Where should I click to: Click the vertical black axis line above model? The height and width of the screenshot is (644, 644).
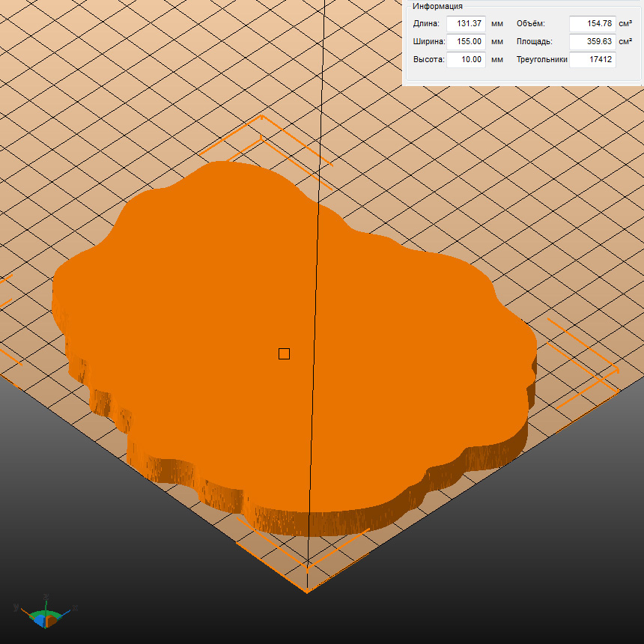323,90
